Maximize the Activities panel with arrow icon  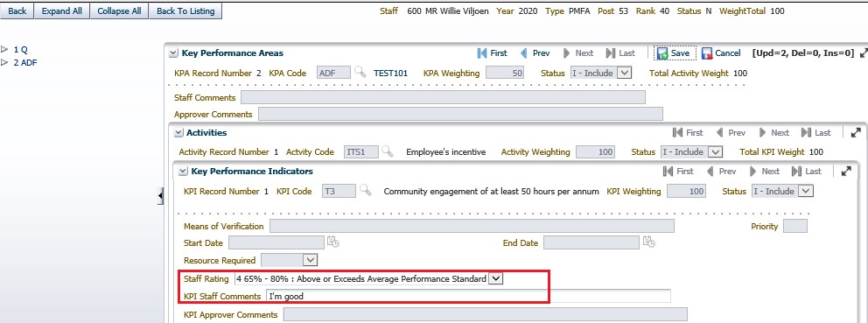[855, 132]
